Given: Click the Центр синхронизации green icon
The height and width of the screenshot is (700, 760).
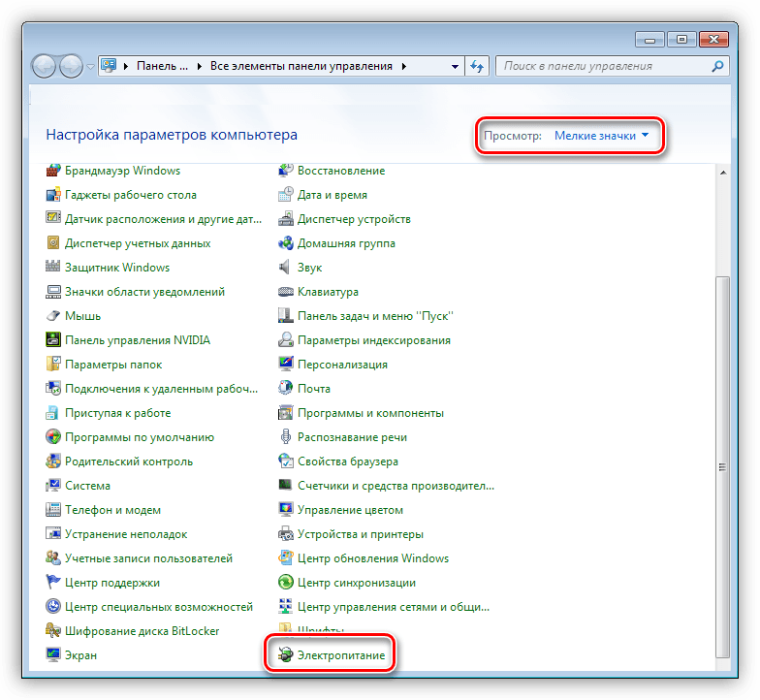Looking at the screenshot, I should [x=285, y=583].
